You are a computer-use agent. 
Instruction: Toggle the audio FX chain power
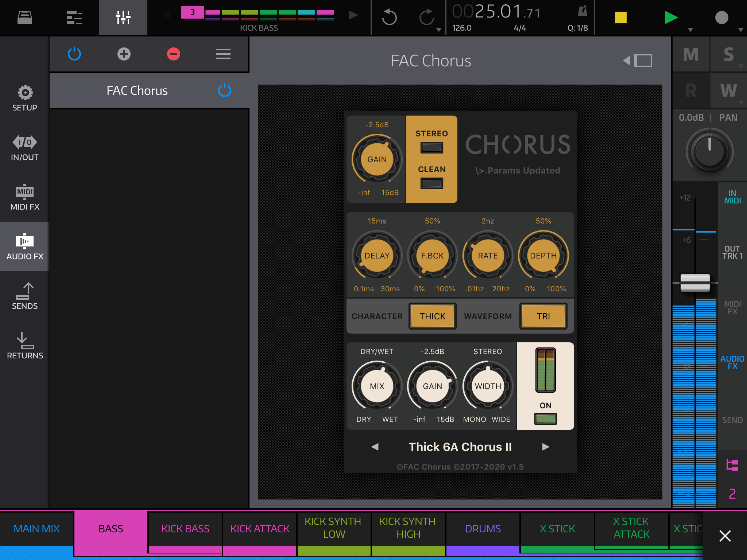point(74,54)
